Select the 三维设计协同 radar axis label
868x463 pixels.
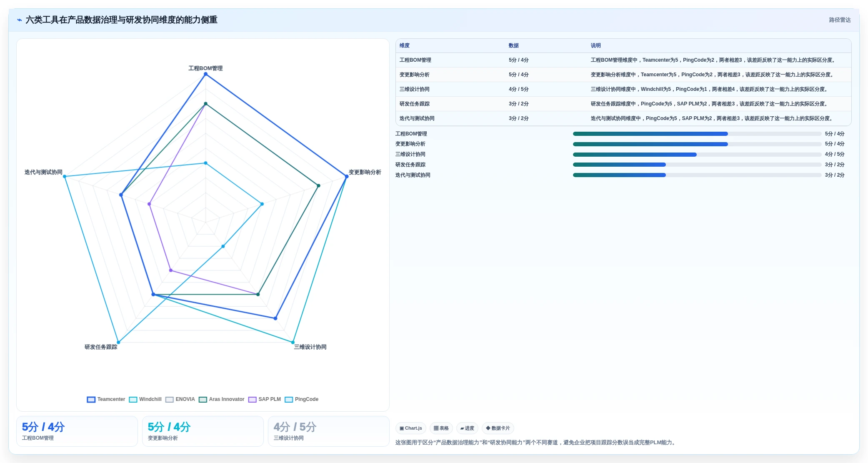click(310, 347)
